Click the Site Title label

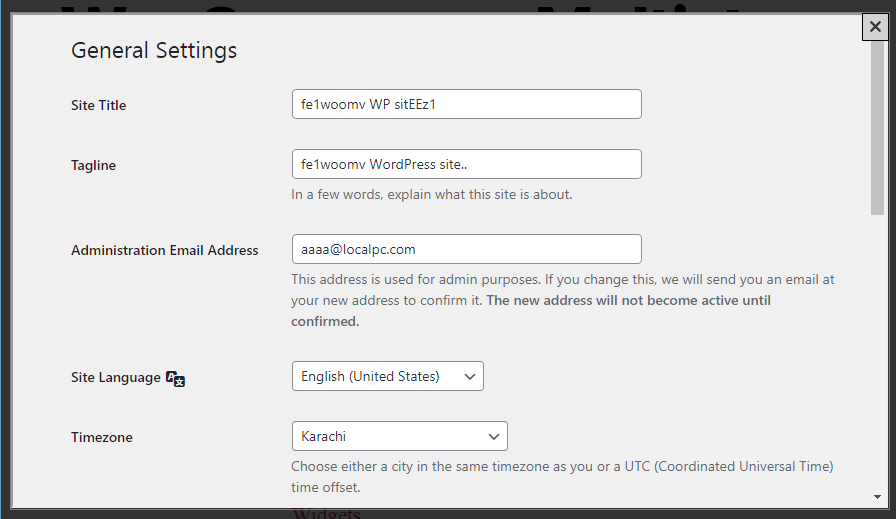click(x=99, y=106)
